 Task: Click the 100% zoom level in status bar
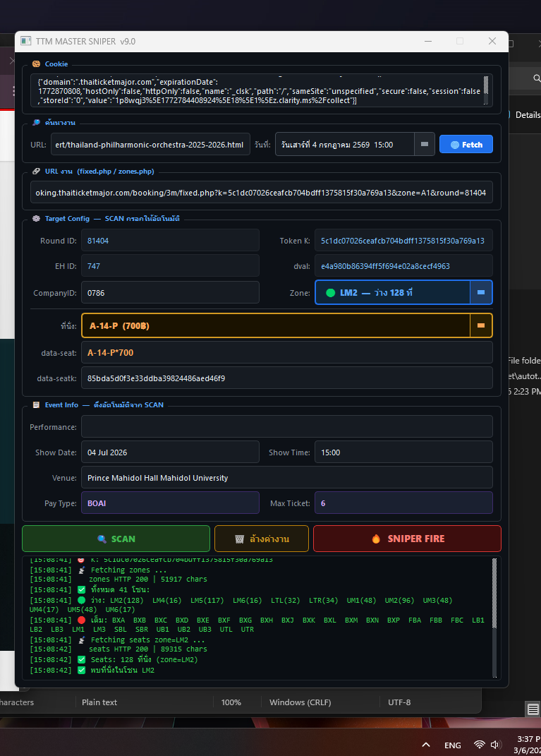click(x=231, y=702)
